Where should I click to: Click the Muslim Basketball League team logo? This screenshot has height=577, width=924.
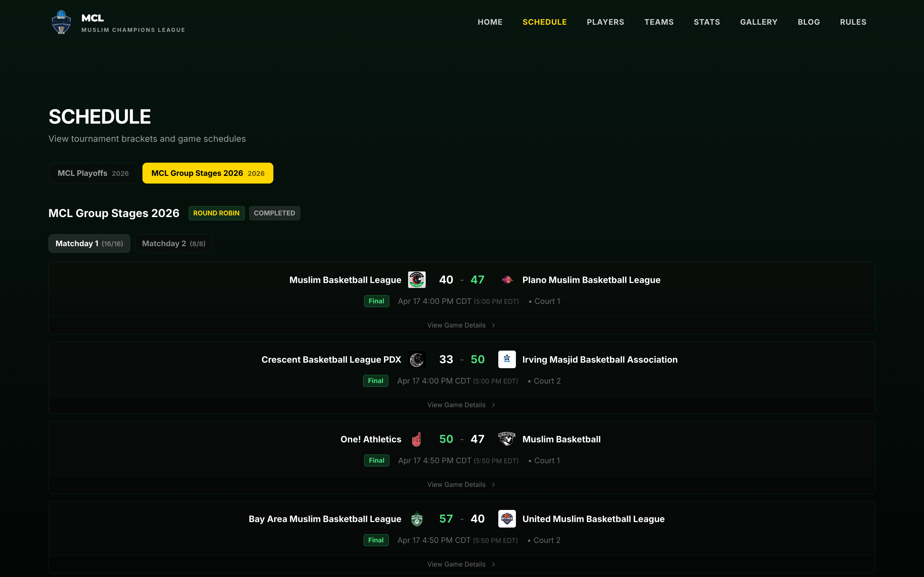pos(417,280)
